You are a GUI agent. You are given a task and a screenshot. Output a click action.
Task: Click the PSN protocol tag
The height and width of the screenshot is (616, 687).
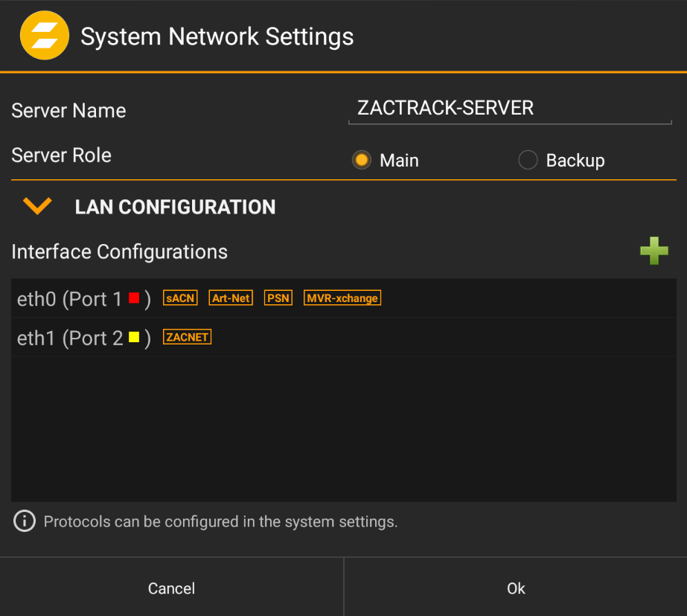[x=278, y=298]
